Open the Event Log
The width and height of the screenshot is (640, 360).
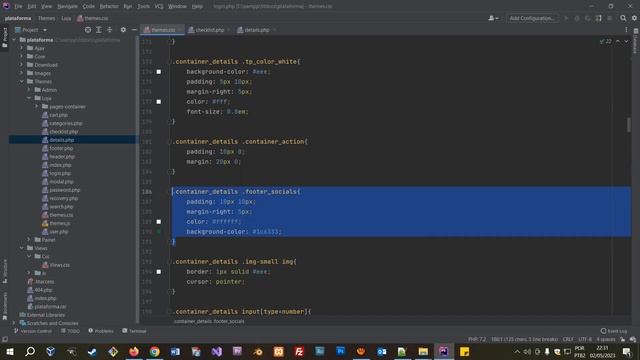tap(614, 331)
